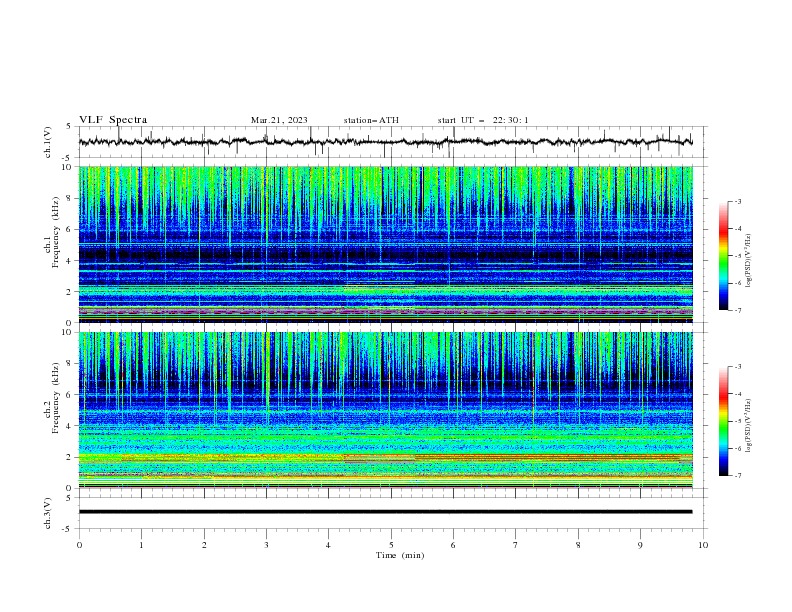792x612 pixels.
Task: Click the ch.1 voltage waveform trace
Action: click(385, 142)
